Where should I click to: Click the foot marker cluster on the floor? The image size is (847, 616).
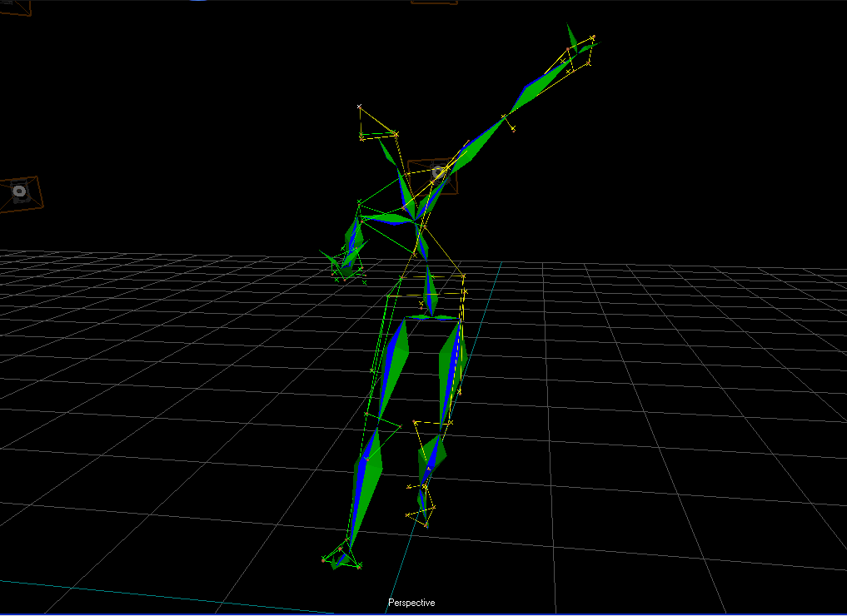(340, 558)
